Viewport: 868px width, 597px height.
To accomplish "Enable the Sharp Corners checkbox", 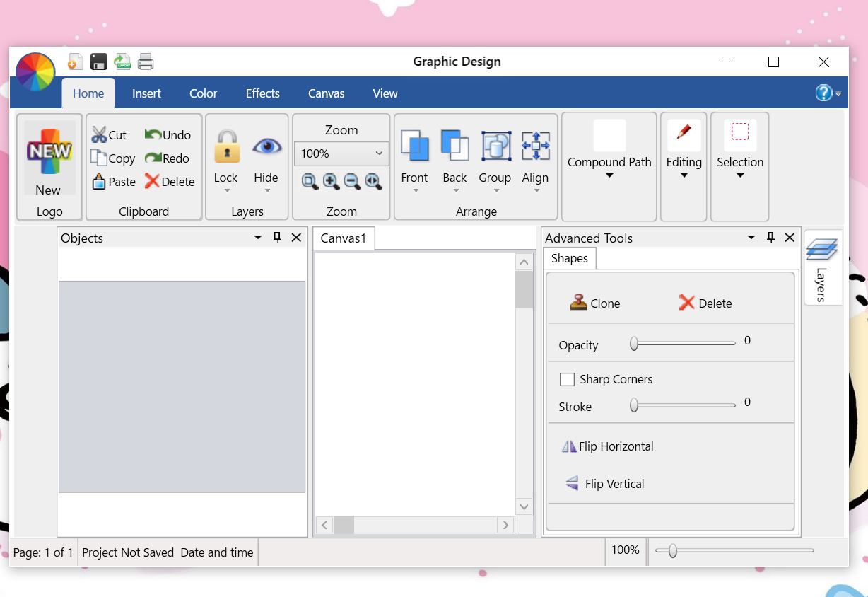I will coord(567,380).
